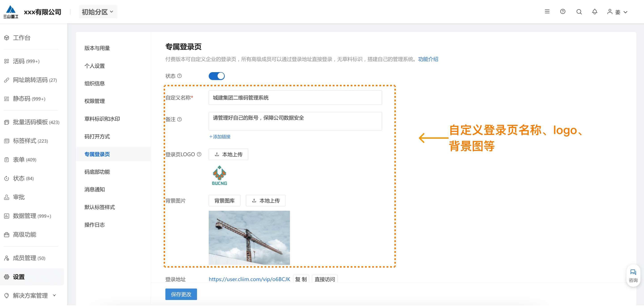Viewport: 644px width, 308px height.
Task: Open 码底部功能 settings section
Action: point(97,172)
